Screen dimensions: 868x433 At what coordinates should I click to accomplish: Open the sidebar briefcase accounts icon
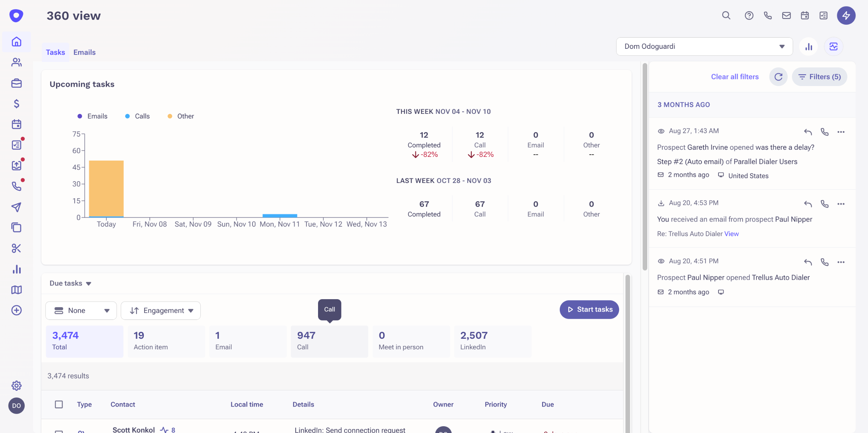(16, 83)
